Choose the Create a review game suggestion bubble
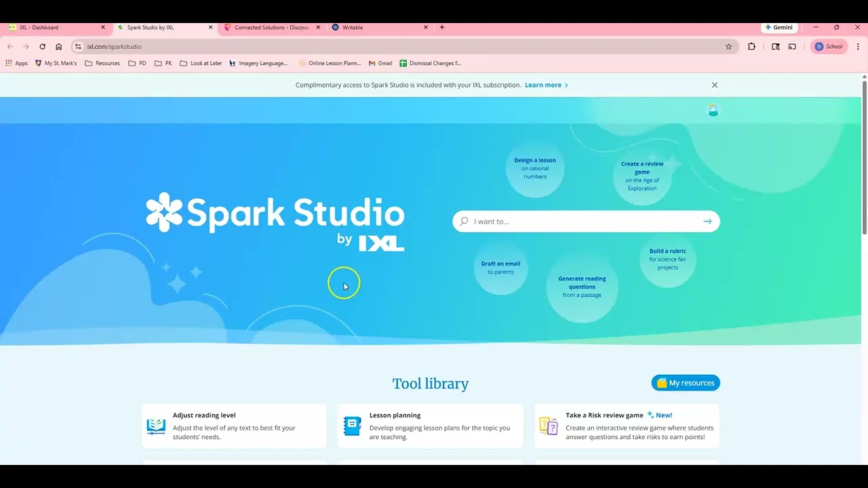The image size is (868, 488). click(642, 176)
